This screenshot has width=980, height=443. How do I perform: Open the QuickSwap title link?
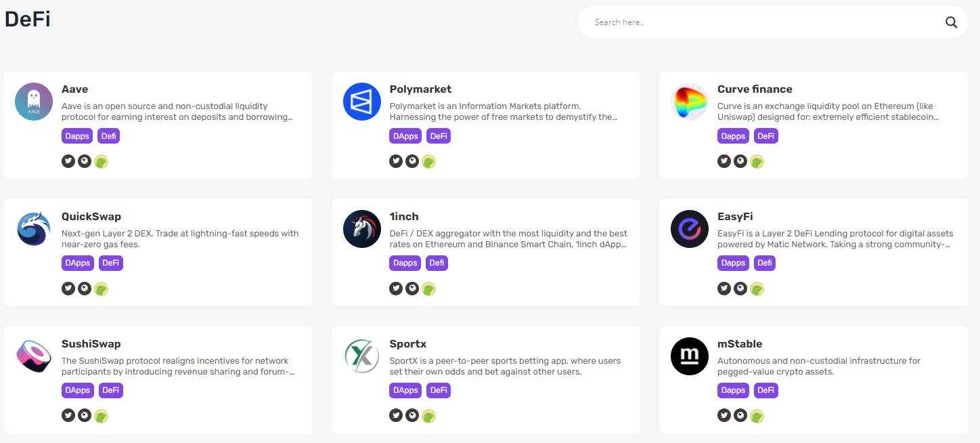click(91, 217)
